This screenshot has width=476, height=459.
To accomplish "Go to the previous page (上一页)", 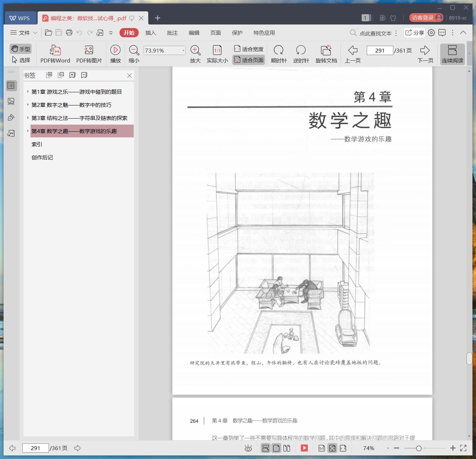I will click(353, 54).
